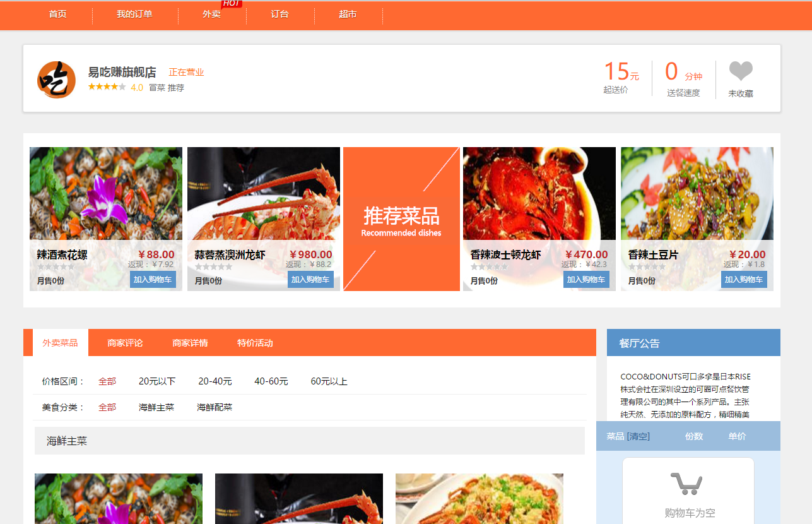
Task: Click the 返现：￥42.3 cashback text
Action: tap(584, 265)
